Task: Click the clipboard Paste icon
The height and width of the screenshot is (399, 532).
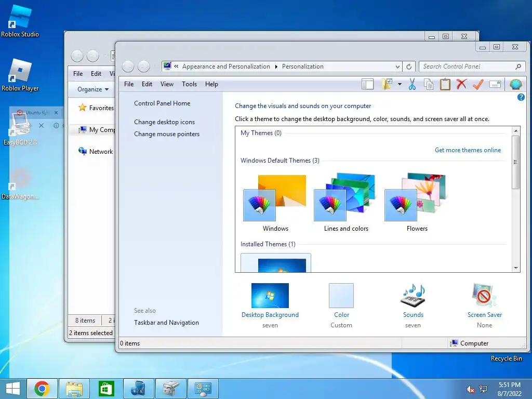Action: pyautogui.click(x=445, y=84)
